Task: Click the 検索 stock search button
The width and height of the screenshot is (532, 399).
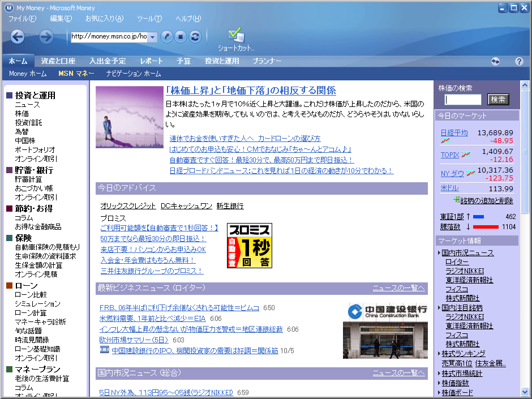Action: point(498,100)
